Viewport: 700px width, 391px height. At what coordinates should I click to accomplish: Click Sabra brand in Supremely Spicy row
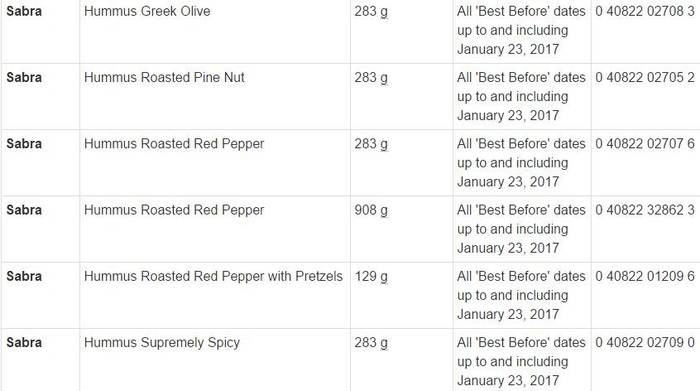pyautogui.click(x=24, y=342)
